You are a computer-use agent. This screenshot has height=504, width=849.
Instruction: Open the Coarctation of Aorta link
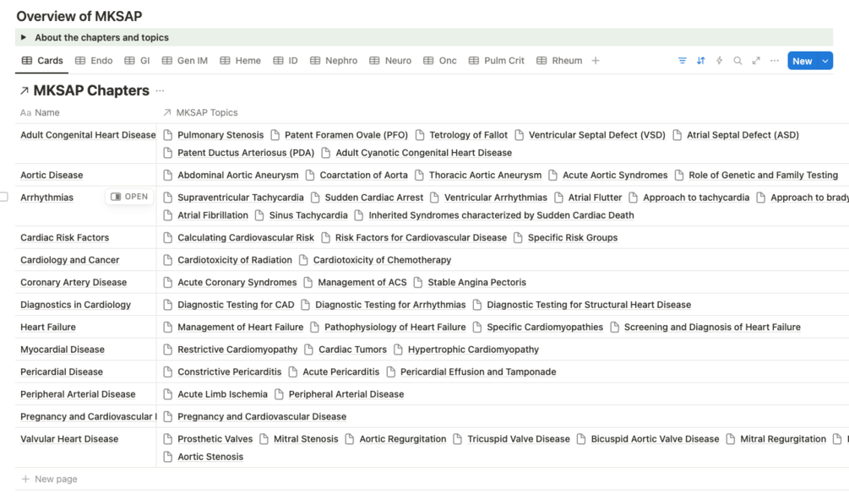coord(363,175)
